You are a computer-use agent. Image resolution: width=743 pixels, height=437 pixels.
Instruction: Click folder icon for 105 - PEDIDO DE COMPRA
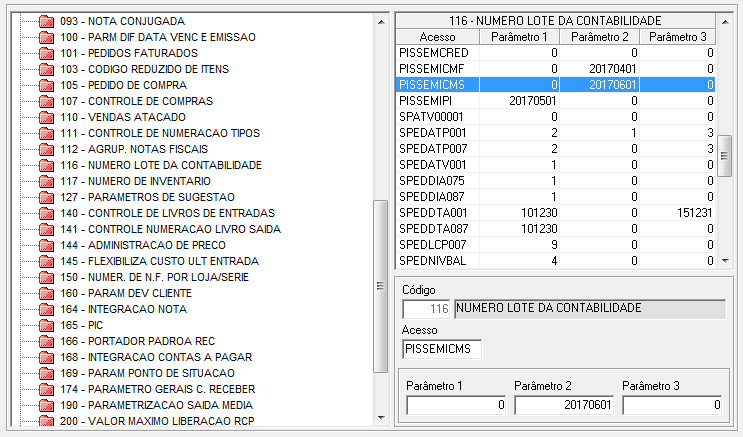pyautogui.click(x=46, y=85)
